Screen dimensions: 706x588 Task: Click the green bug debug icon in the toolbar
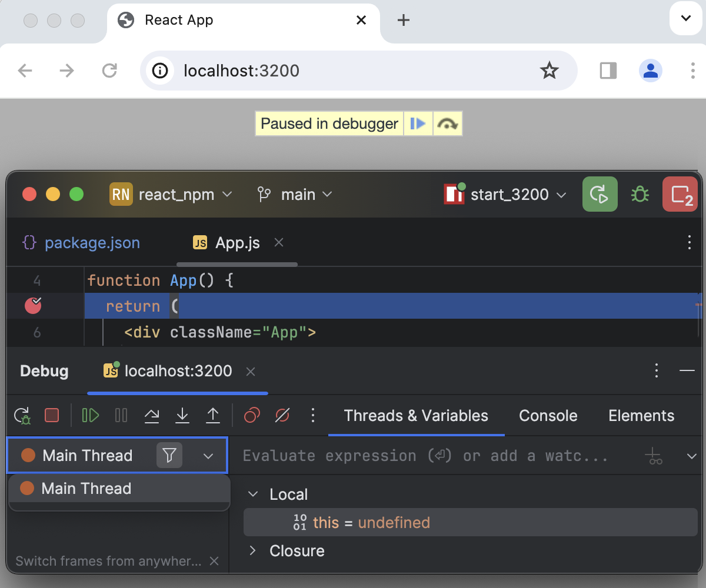point(640,194)
